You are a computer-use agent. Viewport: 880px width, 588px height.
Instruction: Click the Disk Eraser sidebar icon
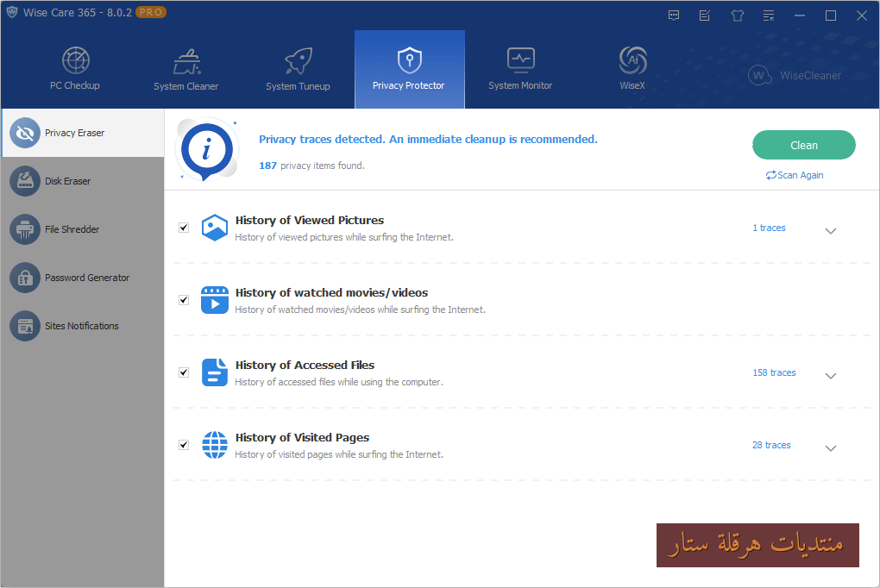[x=25, y=181]
